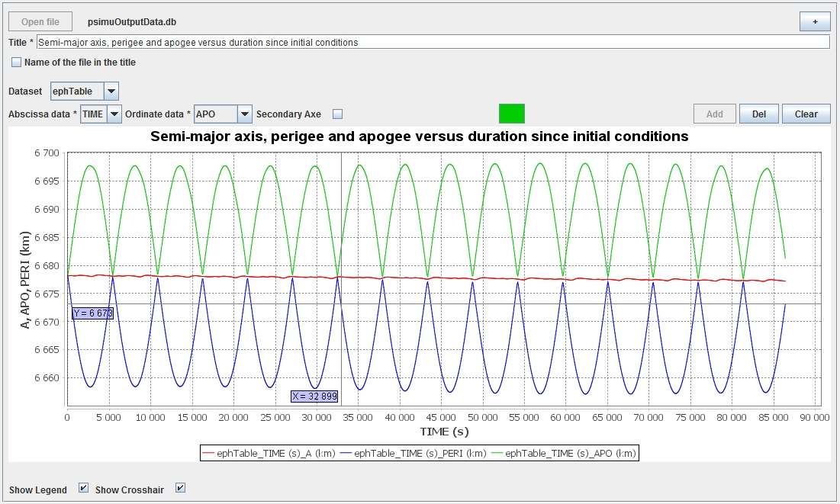Enable 'Name of the file in the title'
The width and height of the screenshot is (840, 504).
(x=17, y=63)
